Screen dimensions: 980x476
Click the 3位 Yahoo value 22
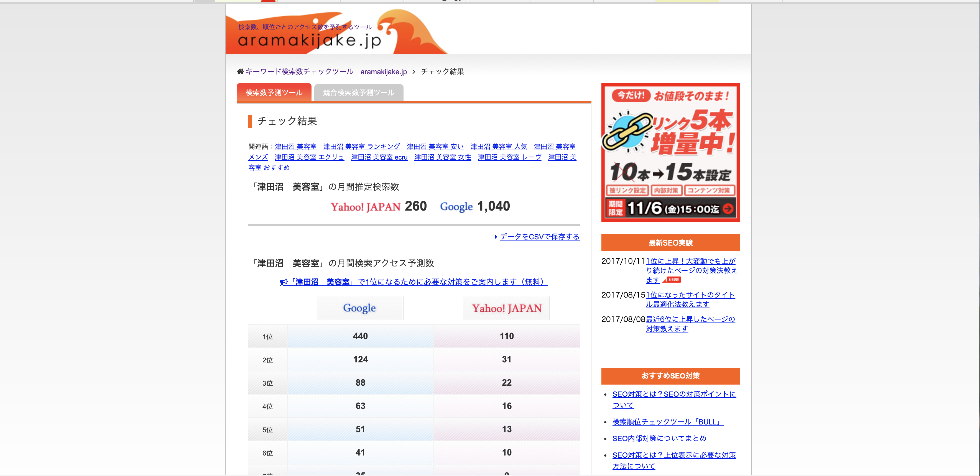[x=506, y=382]
